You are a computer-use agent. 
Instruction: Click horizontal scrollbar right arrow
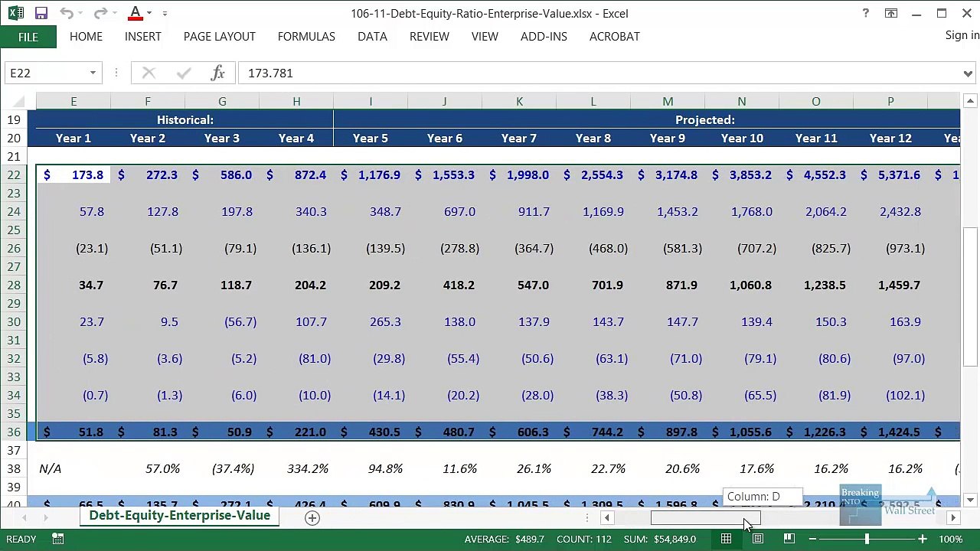pos(953,518)
